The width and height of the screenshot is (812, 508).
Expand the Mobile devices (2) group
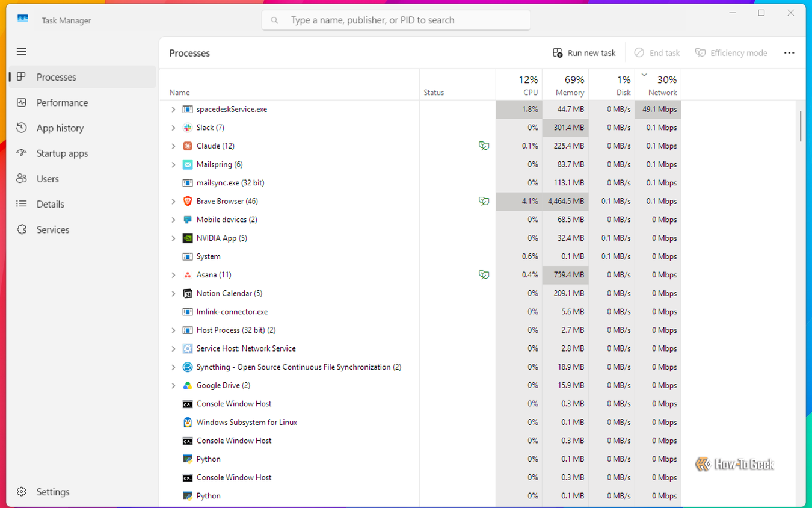point(173,220)
